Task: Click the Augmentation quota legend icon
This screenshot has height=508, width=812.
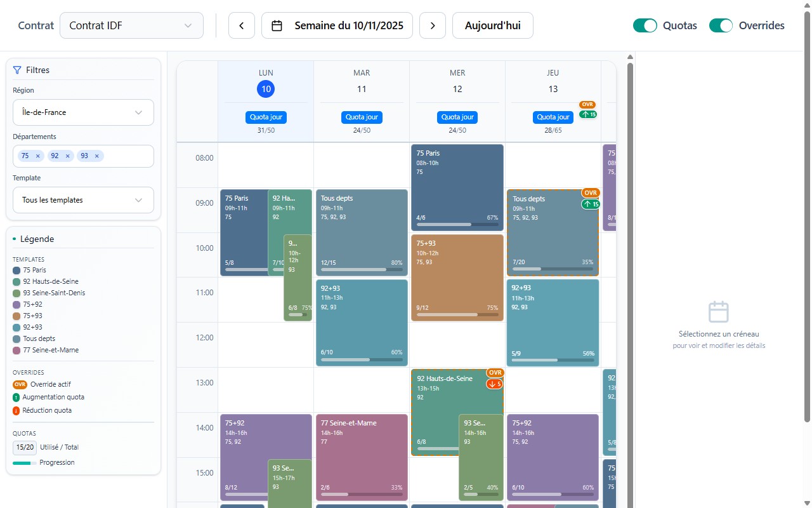Action: point(16,397)
